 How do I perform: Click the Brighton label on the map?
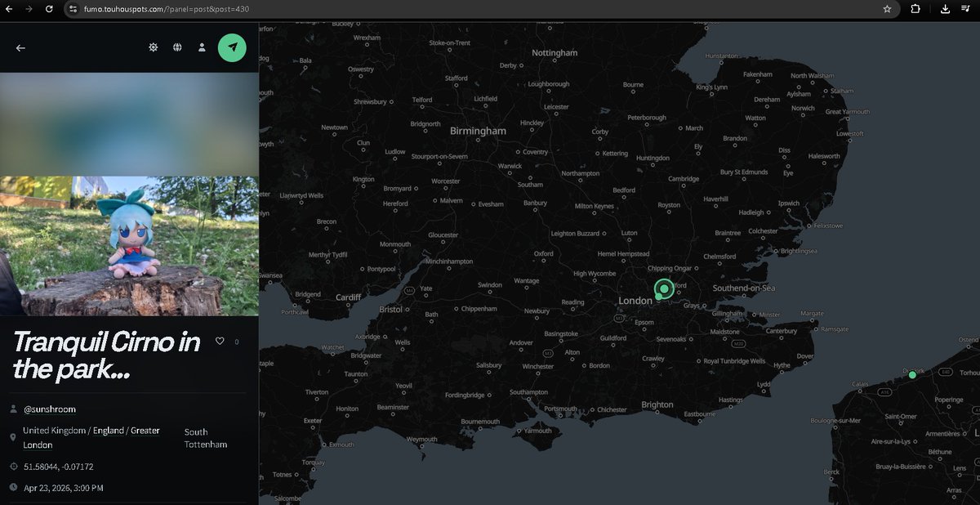[x=657, y=404]
